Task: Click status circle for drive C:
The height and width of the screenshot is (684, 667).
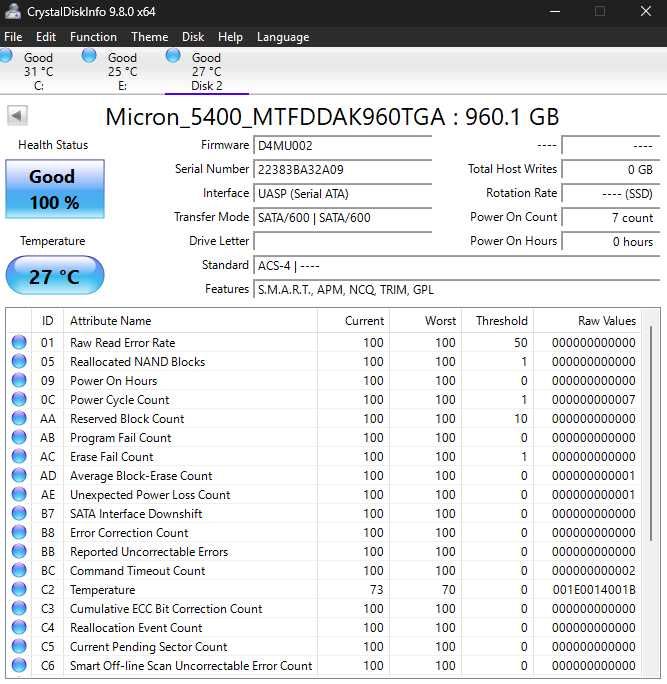Action: [6, 56]
